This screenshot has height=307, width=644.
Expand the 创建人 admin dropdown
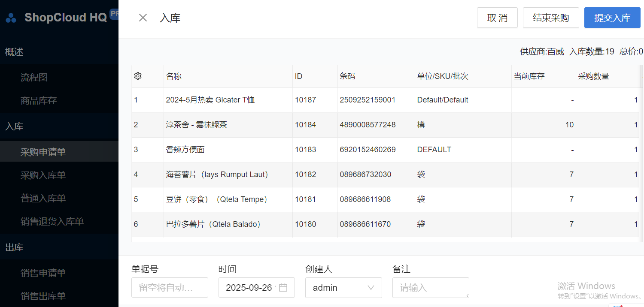pyautogui.click(x=343, y=288)
